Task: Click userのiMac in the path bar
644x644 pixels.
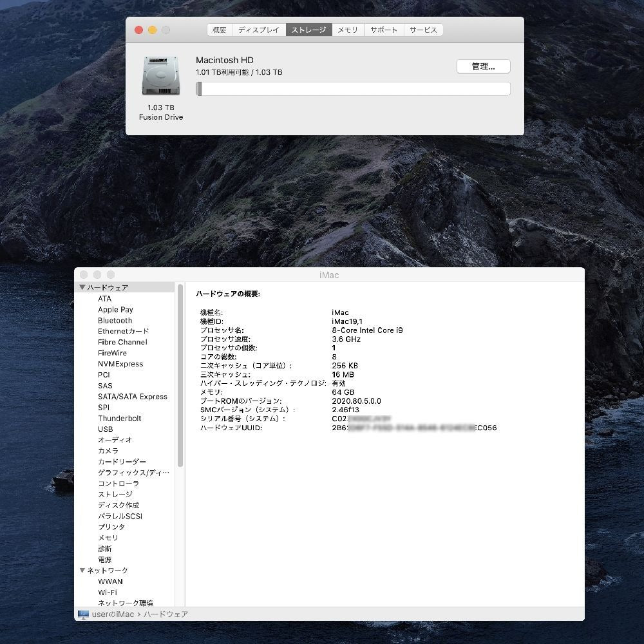Action: (x=113, y=614)
